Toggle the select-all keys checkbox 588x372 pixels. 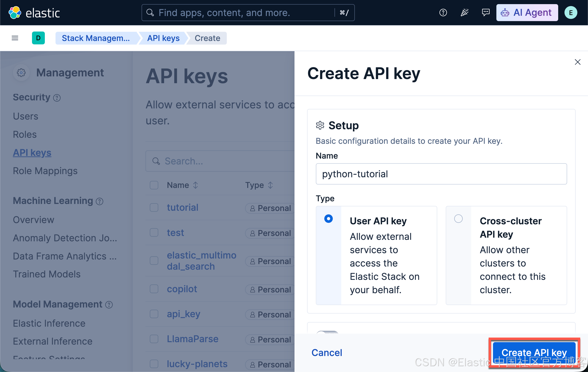154,185
